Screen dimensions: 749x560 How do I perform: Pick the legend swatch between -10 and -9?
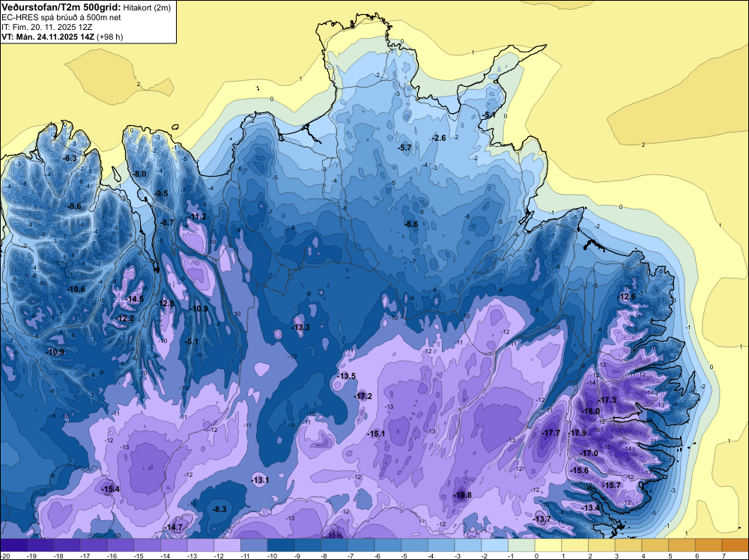(x=281, y=544)
